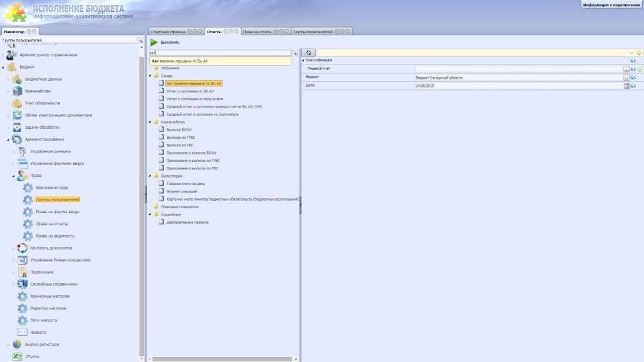Select report Выписка по ГРБС
The image size is (644, 362).
[181, 138]
